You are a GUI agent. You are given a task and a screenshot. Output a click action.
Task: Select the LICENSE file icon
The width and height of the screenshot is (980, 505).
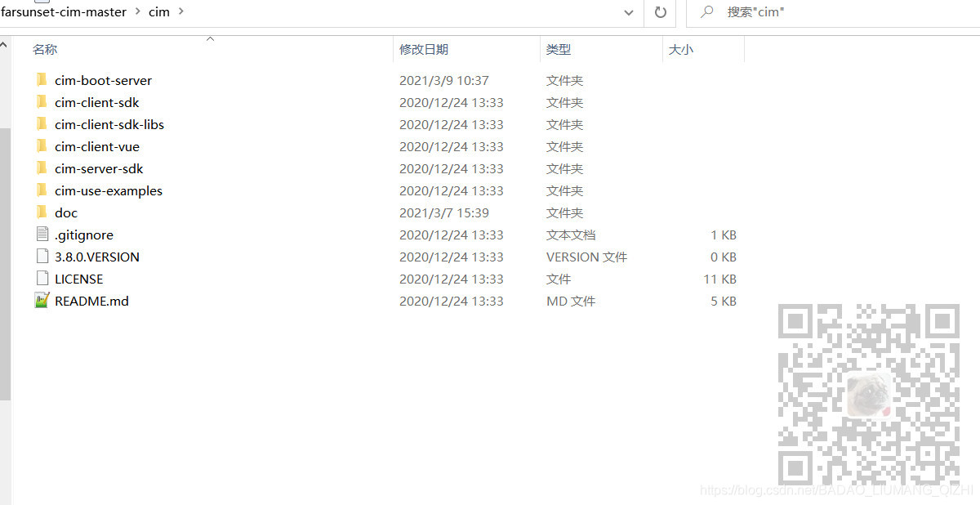(x=42, y=279)
